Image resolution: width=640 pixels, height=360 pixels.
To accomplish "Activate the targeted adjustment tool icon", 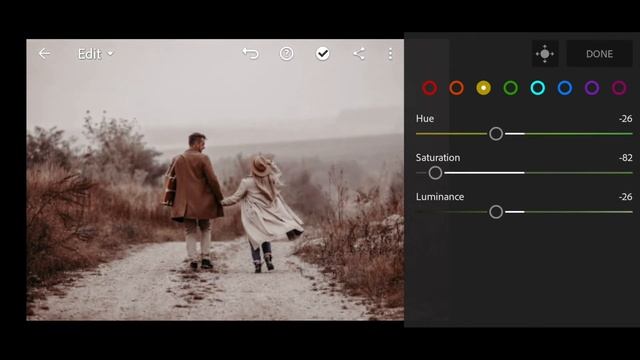I will click(545, 53).
